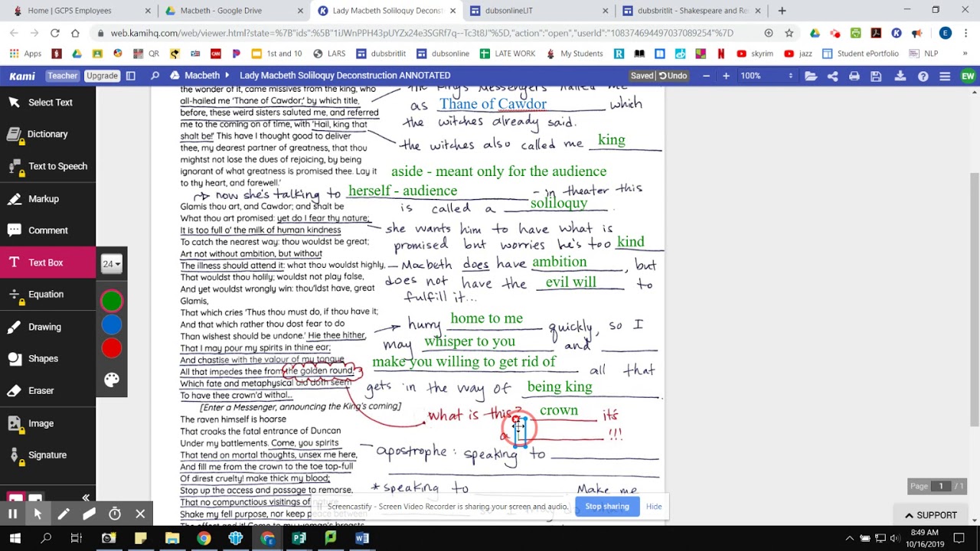980x551 pixels.
Task: Open Word from the taskbar
Action: pos(362,539)
